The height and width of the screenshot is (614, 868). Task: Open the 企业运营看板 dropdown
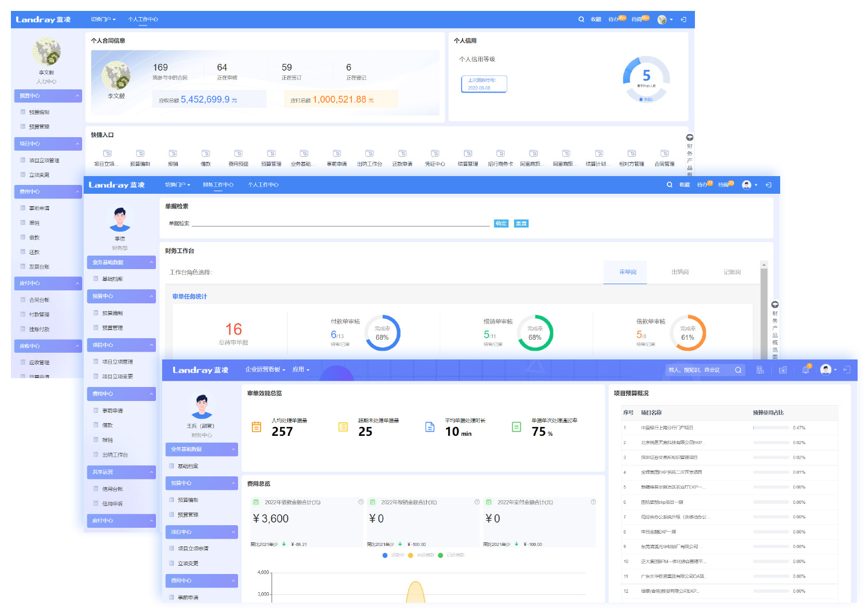click(265, 370)
